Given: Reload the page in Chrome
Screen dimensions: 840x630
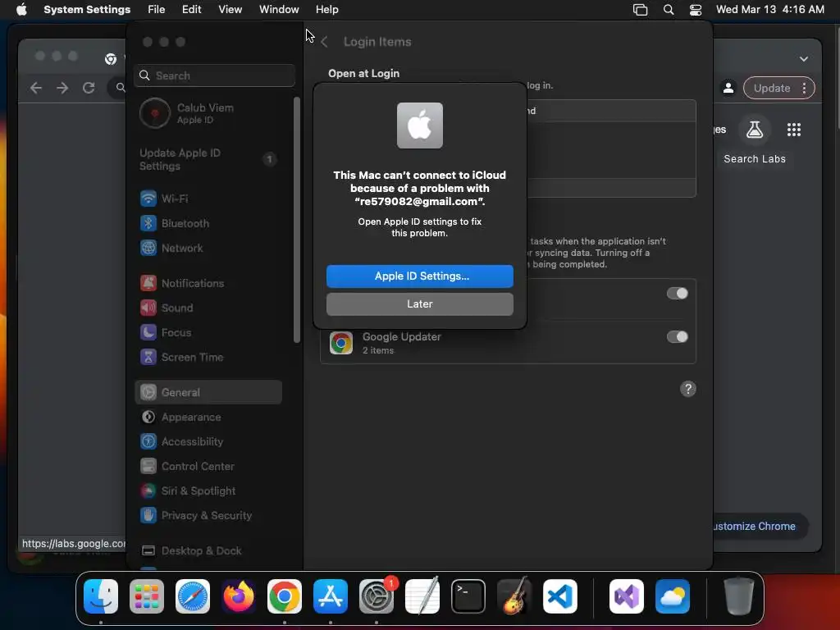Looking at the screenshot, I should (89, 88).
